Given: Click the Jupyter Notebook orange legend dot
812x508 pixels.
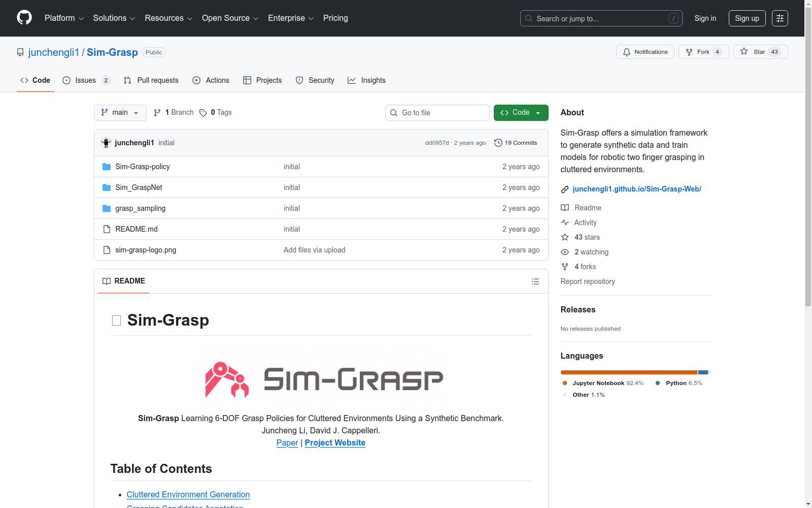Looking at the screenshot, I should 565,383.
